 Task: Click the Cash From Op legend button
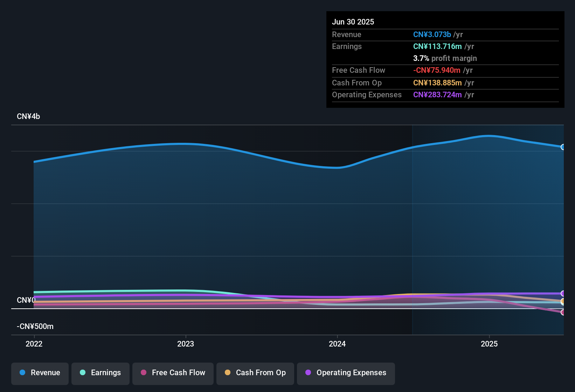point(255,373)
